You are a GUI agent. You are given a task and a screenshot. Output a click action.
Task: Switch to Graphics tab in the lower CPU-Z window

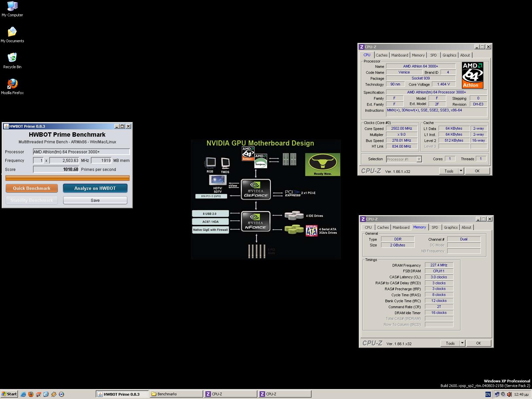click(451, 227)
